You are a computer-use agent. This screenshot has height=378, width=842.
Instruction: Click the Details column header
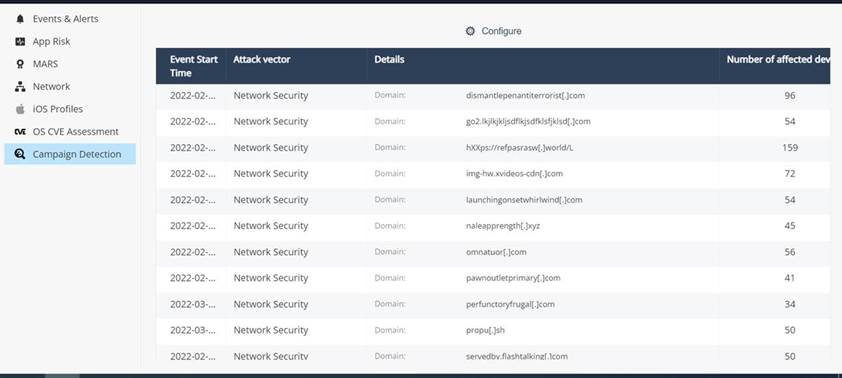389,60
